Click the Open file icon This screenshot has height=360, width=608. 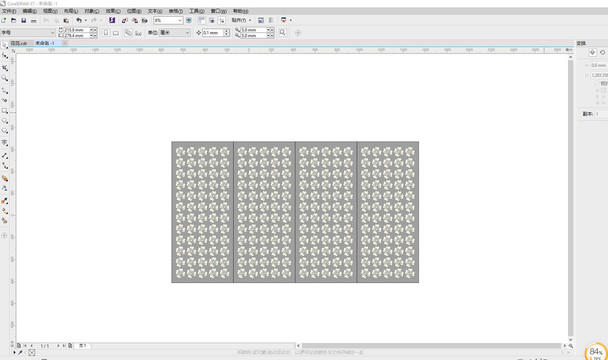coord(14,20)
